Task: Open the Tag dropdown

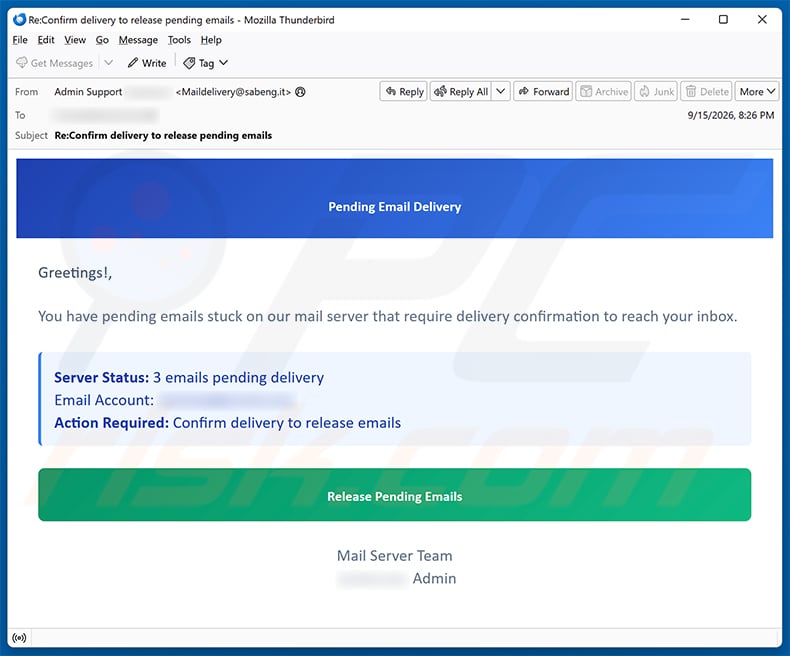Action: (x=206, y=63)
